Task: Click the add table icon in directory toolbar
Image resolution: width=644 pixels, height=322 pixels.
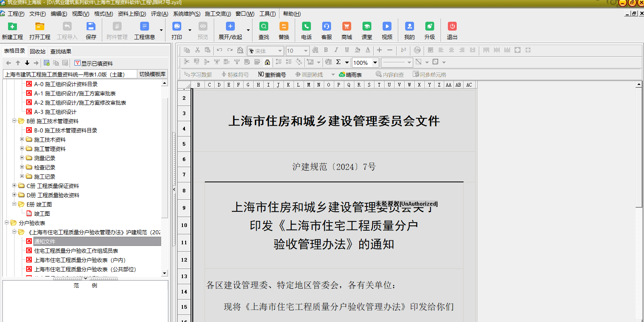Action: [x=47, y=63]
